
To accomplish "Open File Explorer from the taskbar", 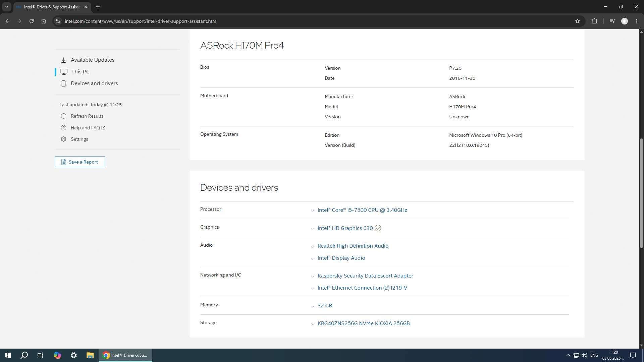I will (x=90, y=355).
